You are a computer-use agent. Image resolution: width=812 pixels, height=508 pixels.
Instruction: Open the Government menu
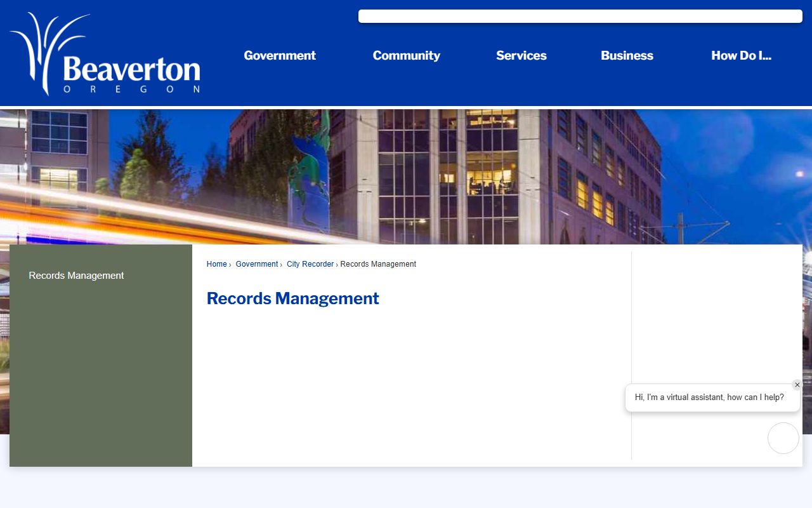pyautogui.click(x=280, y=55)
